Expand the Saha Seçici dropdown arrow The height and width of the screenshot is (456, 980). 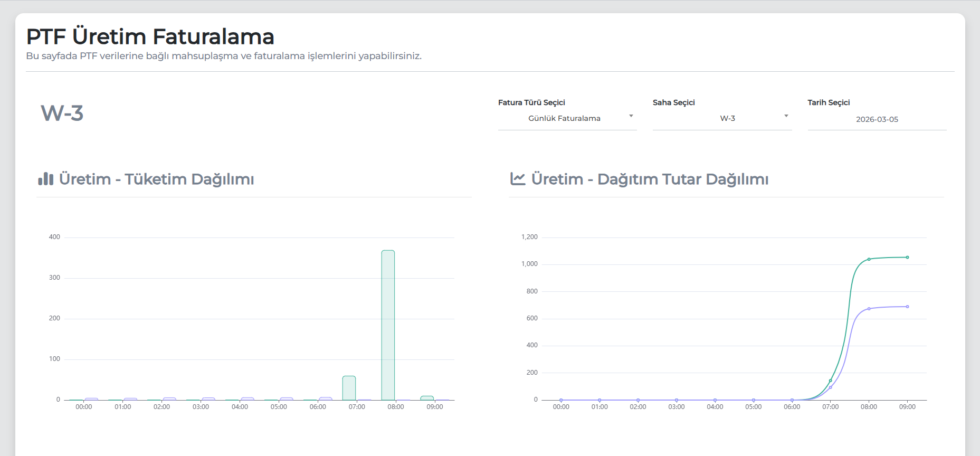tap(786, 116)
